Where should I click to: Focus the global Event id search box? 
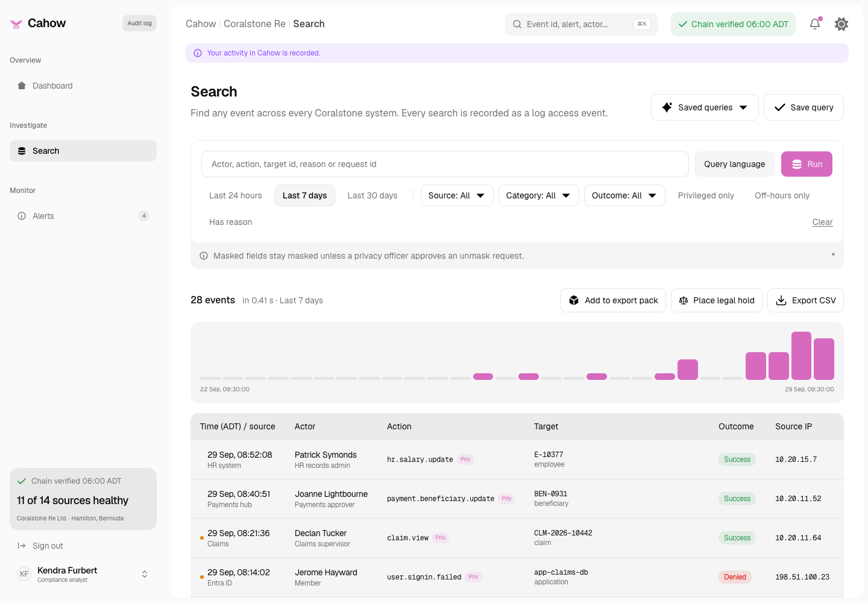pos(582,24)
